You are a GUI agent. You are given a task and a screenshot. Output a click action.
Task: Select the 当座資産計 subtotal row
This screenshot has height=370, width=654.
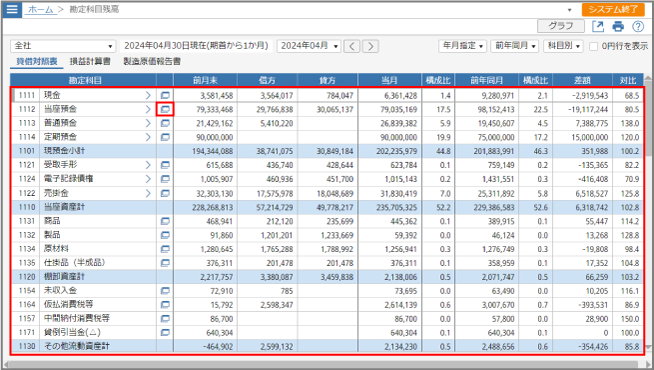(327, 207)
